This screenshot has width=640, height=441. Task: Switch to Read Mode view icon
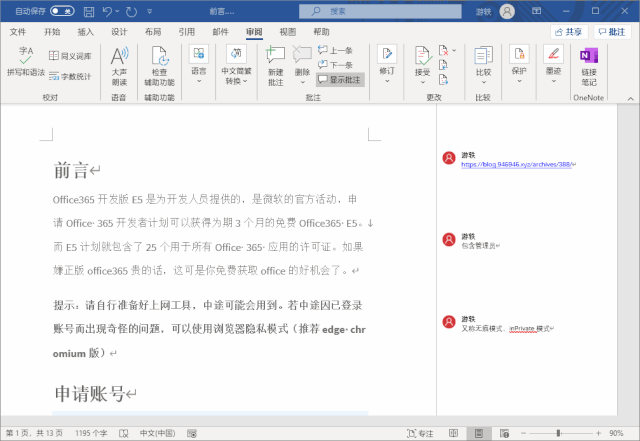coord(453,433)
